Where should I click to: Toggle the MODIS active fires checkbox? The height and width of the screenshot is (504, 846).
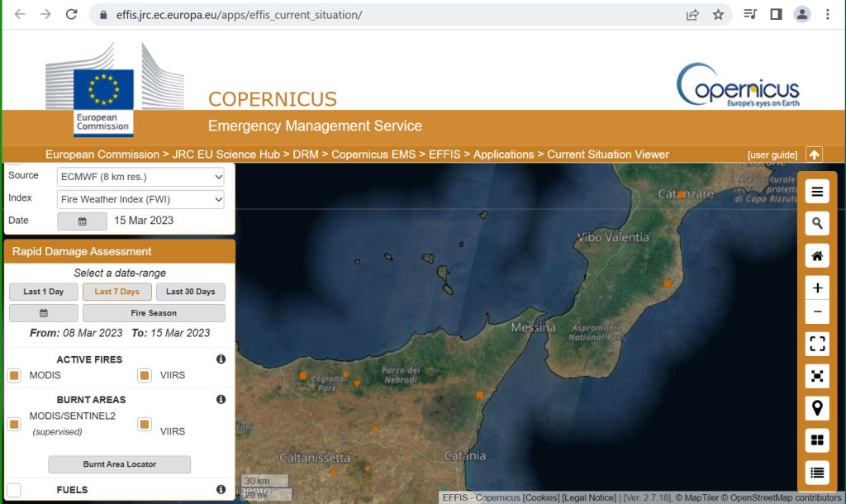(x=14, y=376)
